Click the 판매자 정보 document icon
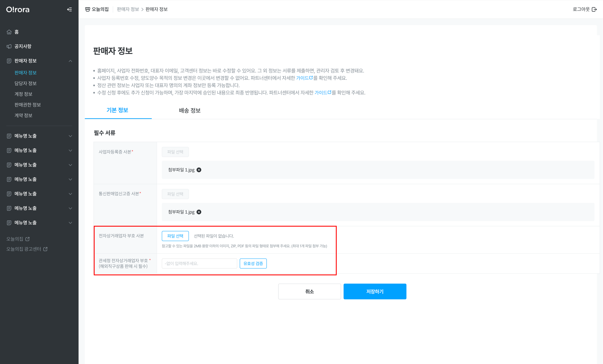Screen dimensions: 603x364 tap(9, 61)
